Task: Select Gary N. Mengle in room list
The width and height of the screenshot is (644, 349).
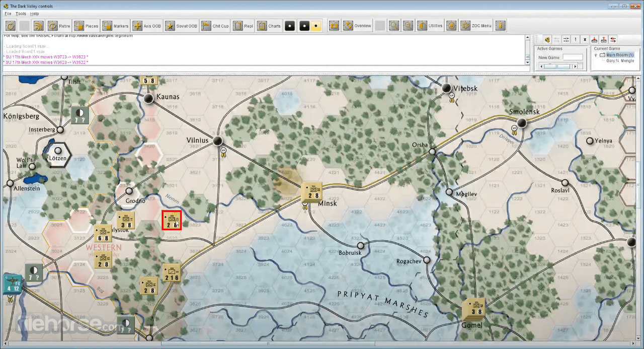Action: [620, 60]
